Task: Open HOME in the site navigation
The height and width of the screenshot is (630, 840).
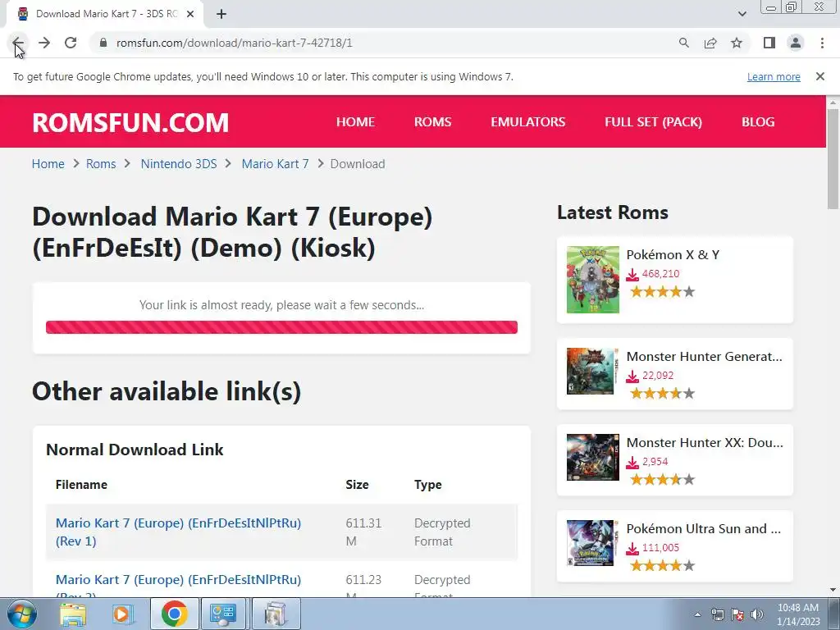Action: pyautogui.click(x=355, y=121)
